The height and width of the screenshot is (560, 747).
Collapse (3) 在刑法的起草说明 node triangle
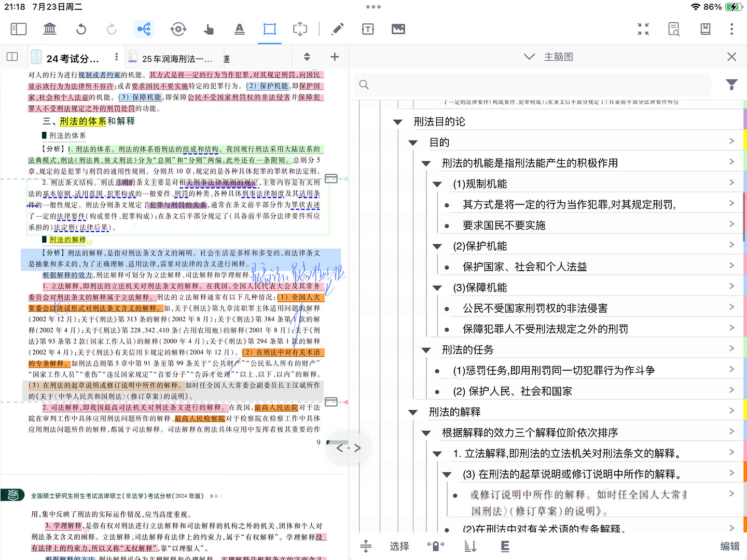[447, 474]
